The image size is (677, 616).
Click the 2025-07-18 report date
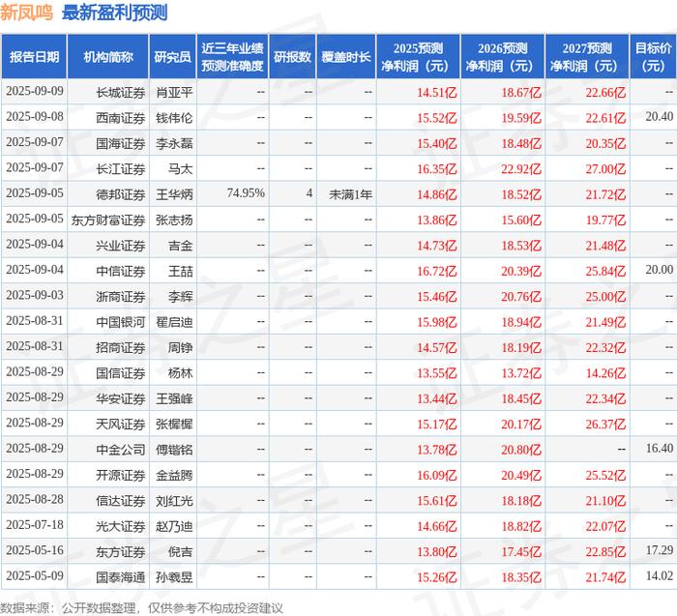(35, 525)
